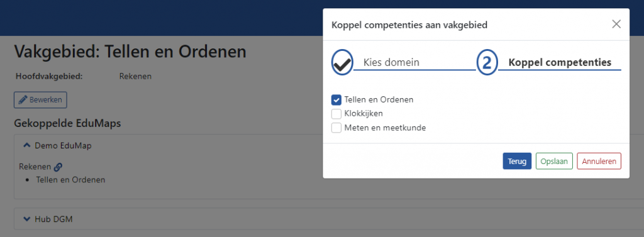Check the Klokkijken checkbox
644x237 pixels.
click(x=336, y=114)
